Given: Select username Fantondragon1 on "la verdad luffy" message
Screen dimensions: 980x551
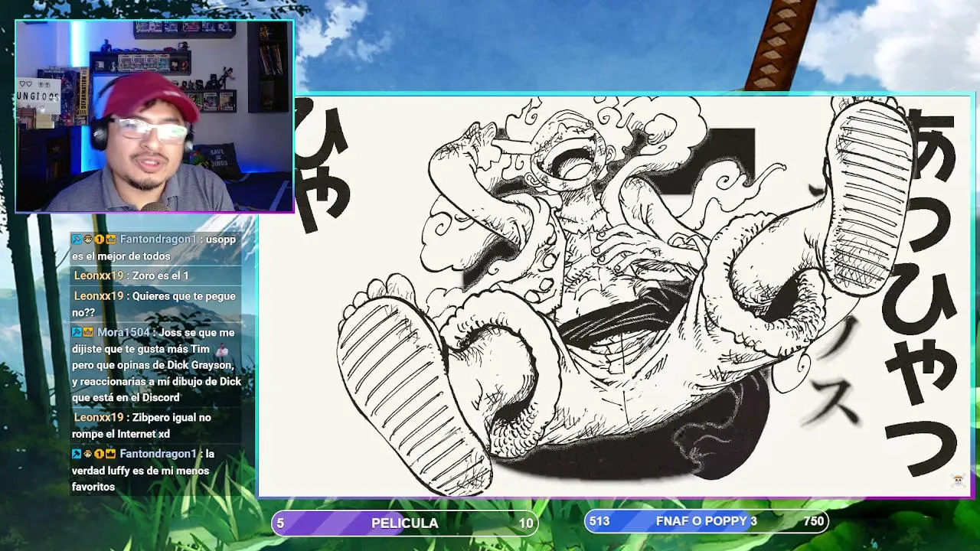Looking at the screenshot, I should pyautogui.click(x=158, y=454).
